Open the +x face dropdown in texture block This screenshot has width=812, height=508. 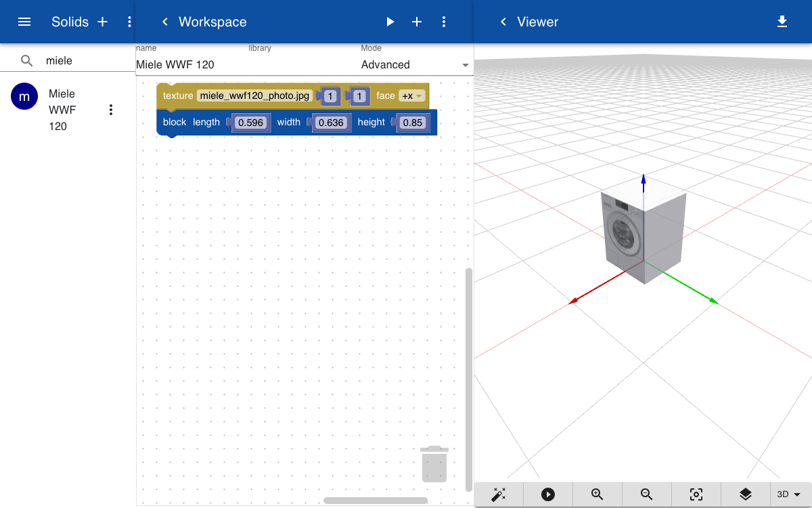pos(412,96)
